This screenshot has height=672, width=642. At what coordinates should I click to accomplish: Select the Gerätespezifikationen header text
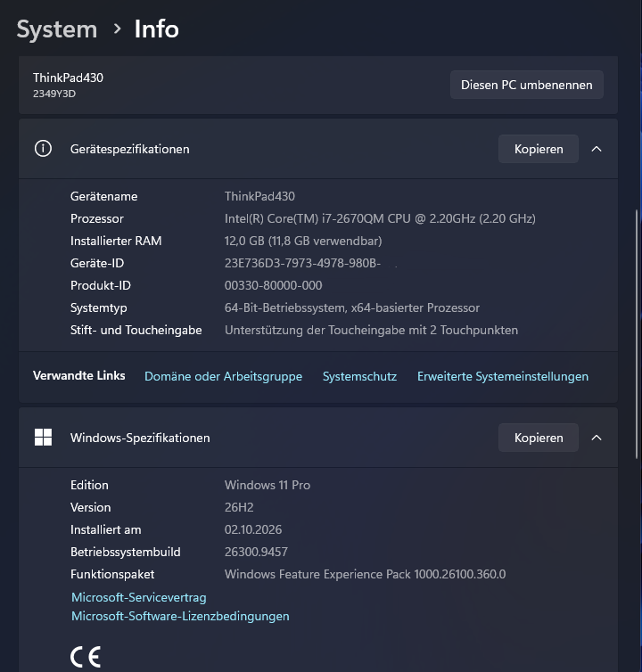pos(129,149)
